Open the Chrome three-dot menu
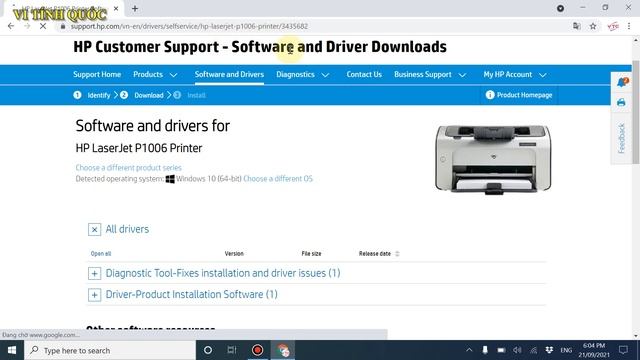640x360 pixels. tap(629, 26)
